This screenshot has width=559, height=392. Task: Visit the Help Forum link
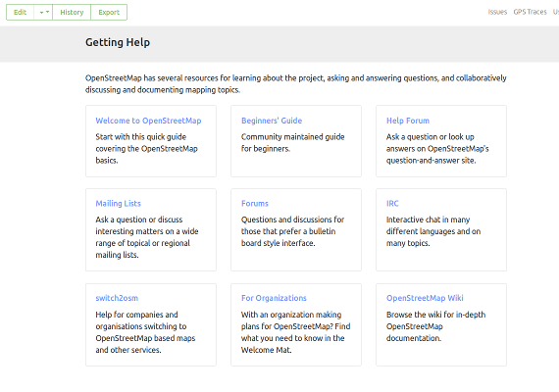click(408, 121)
